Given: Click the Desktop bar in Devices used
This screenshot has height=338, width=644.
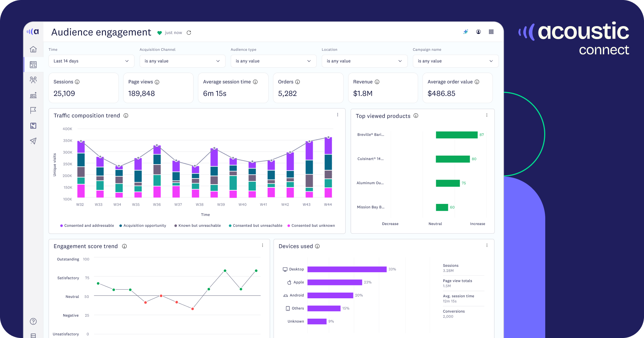Looking at the screenshot, I should (347, 269).
